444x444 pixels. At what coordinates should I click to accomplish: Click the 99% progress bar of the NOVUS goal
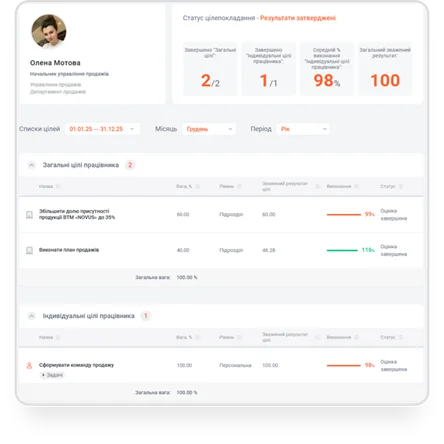point(344,215)
